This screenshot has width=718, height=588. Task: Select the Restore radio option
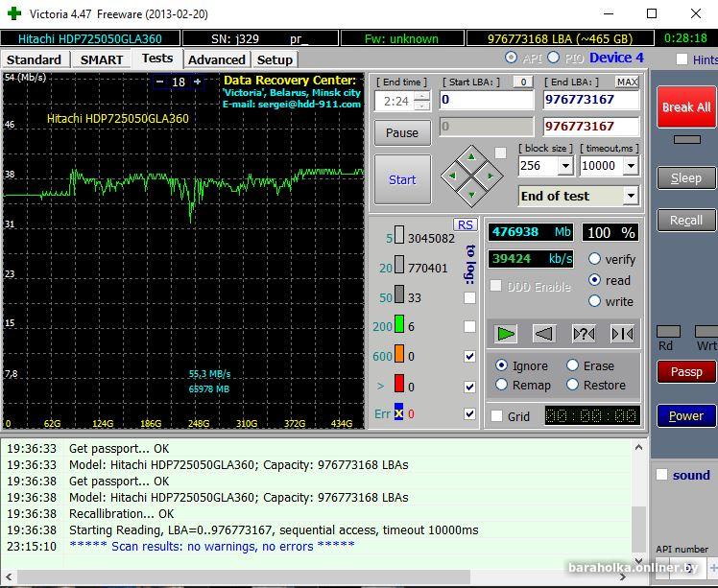[x=572, y=385]
